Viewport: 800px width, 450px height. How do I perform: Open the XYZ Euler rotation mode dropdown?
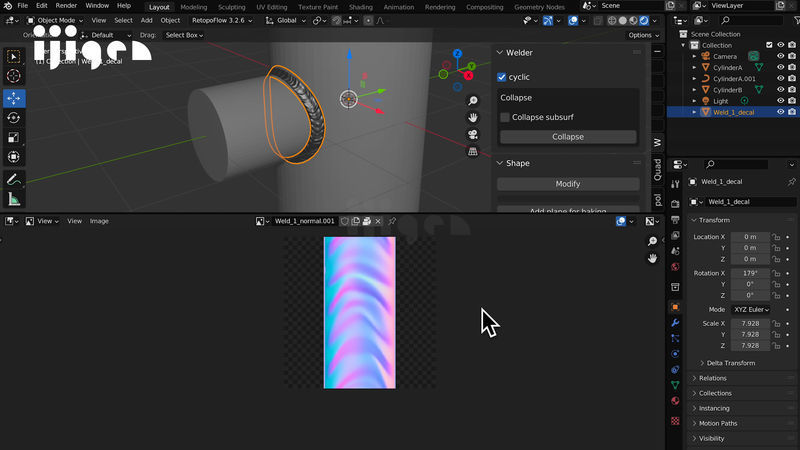[751, 310]
